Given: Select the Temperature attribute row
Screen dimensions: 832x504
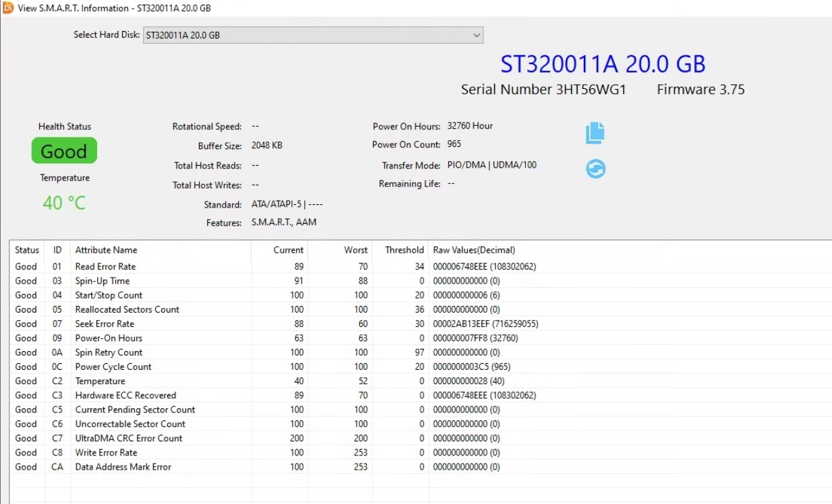Looking at the screenshot, I should pyautogui.click(x=421, y=381).
